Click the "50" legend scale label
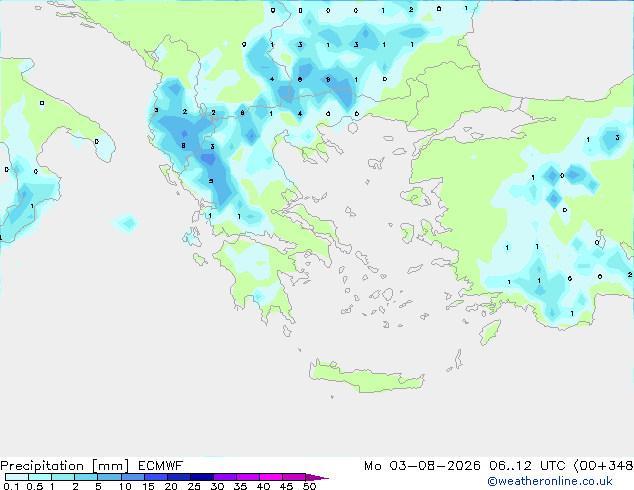This screenshot has width=634, height=490. point(309,486)
